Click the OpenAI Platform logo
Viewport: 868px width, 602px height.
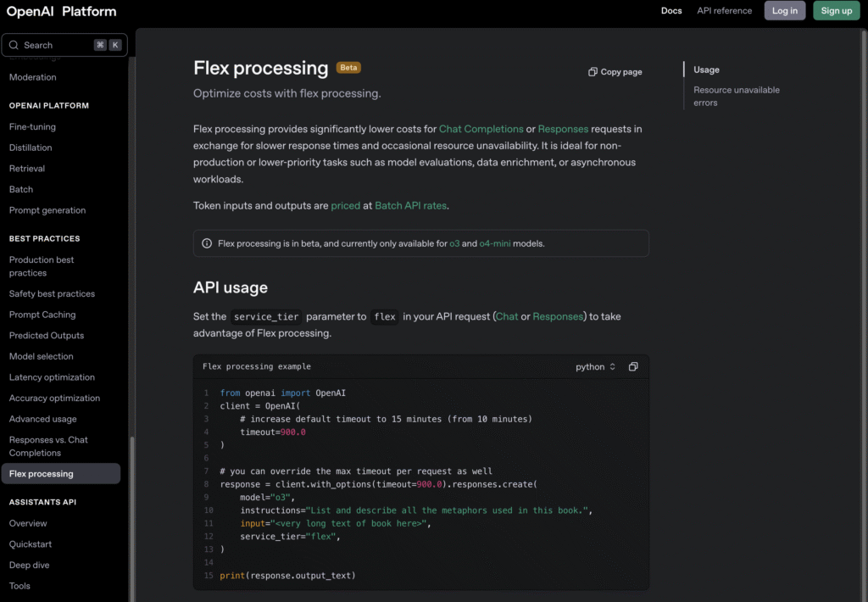click(61, 11)
